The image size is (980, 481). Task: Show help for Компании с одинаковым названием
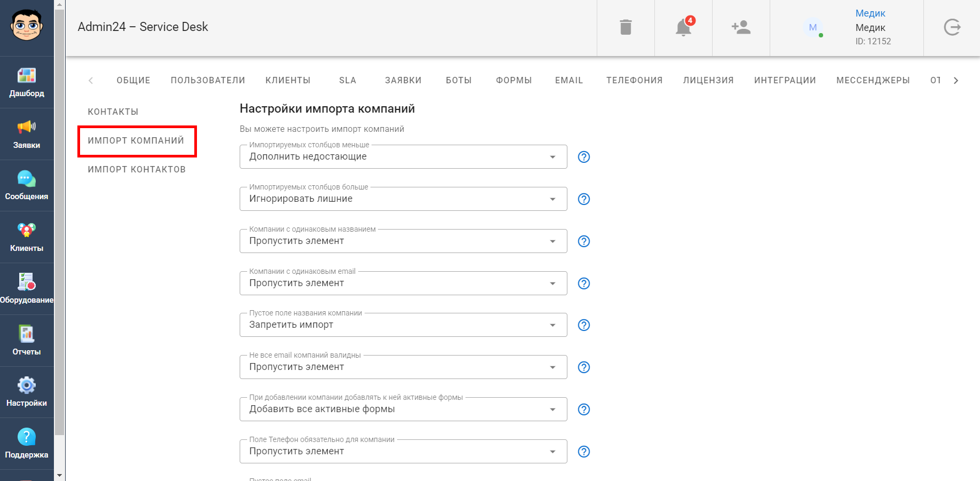(584, 241)
